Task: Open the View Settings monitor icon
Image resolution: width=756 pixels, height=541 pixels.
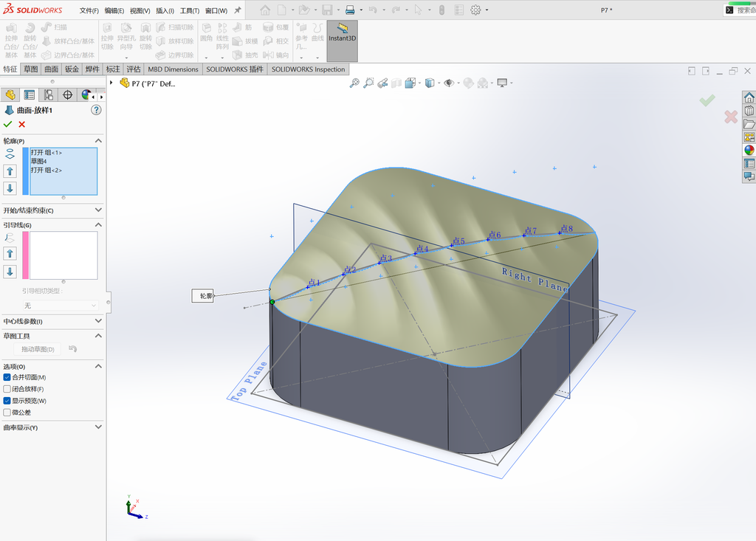Action: tap(502, 83)
